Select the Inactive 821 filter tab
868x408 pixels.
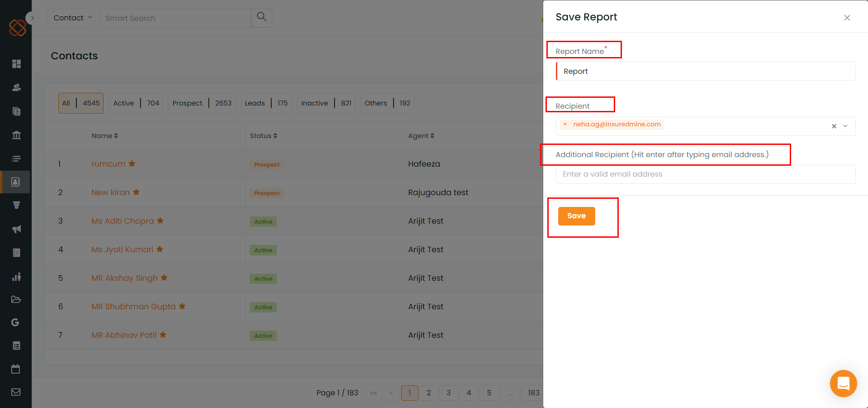point(326,103)
